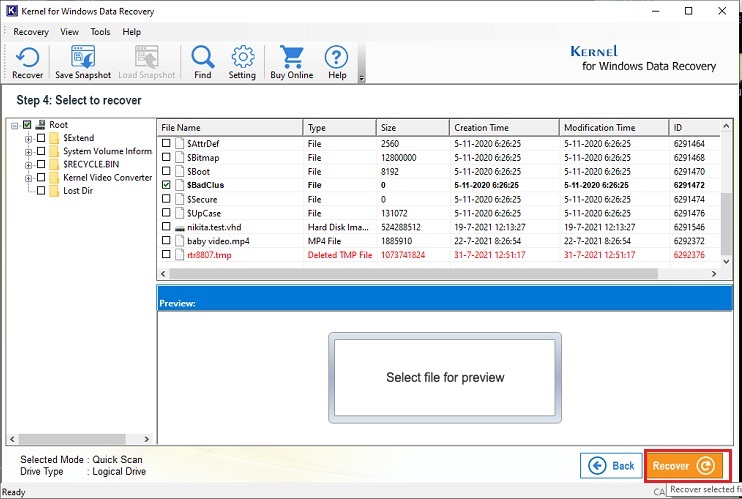
Task: Select the $Secure file name
Action: coord(202,199)
